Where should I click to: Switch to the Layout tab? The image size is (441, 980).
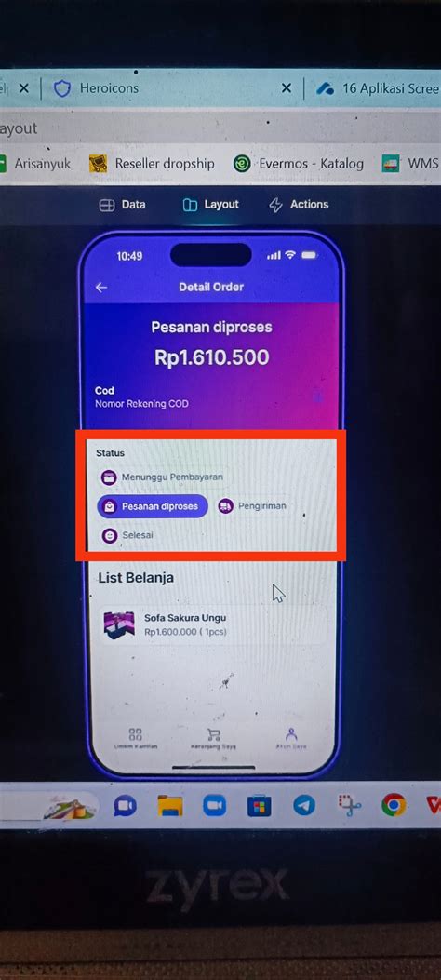pyautogui.click(x=210, y=205)
